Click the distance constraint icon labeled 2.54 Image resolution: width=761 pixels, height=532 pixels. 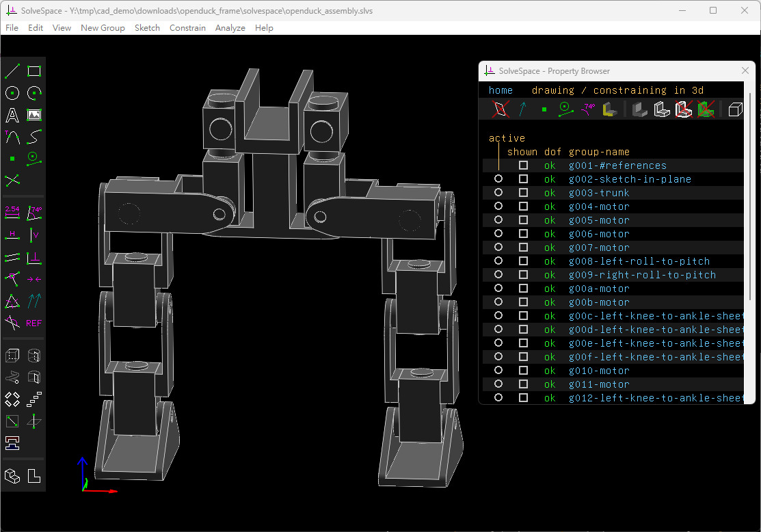12,213
